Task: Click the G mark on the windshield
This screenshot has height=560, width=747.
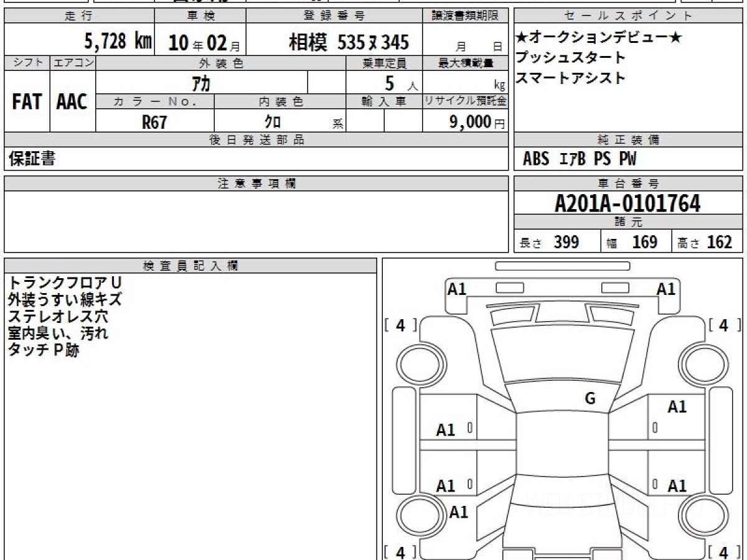Action: click(x=590, y=399)
